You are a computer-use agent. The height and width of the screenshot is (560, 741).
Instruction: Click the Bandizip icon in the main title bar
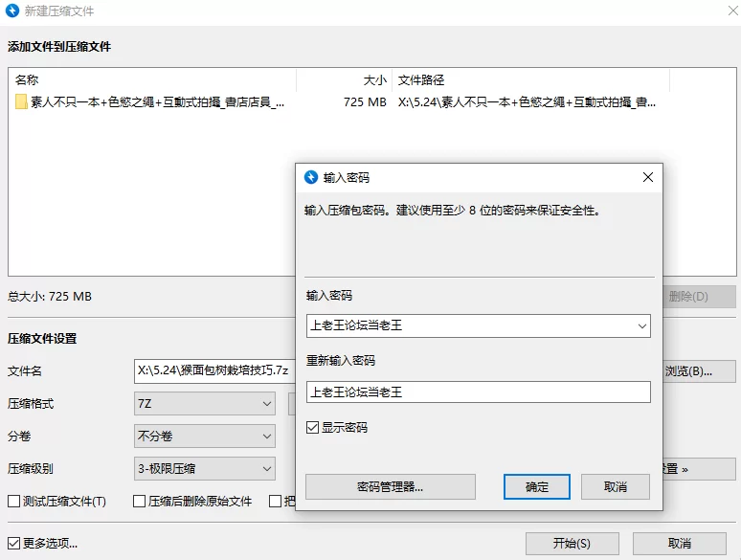(12, 11)
